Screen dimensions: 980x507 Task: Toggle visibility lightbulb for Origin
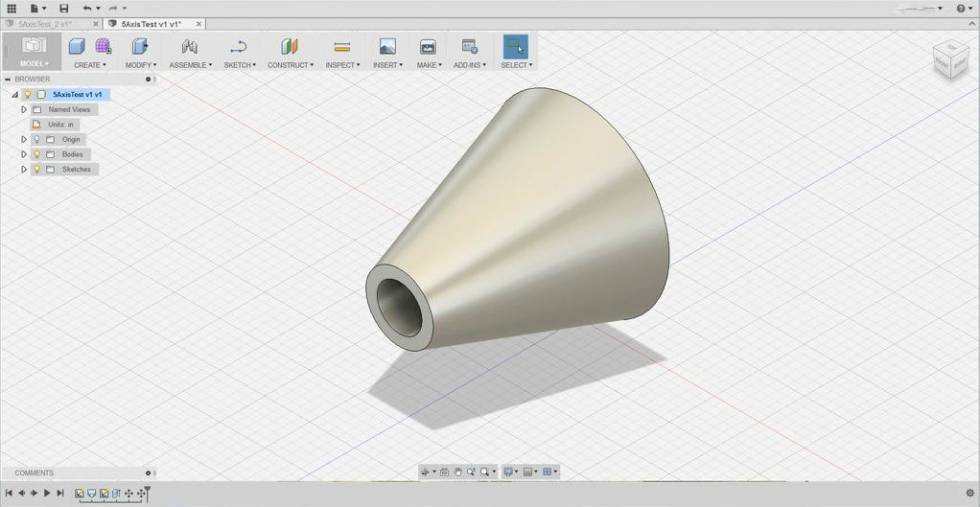[36, 139]
